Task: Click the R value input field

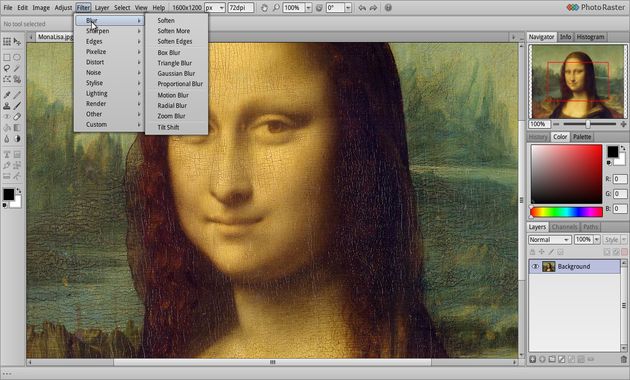Action: pos(620,179)
